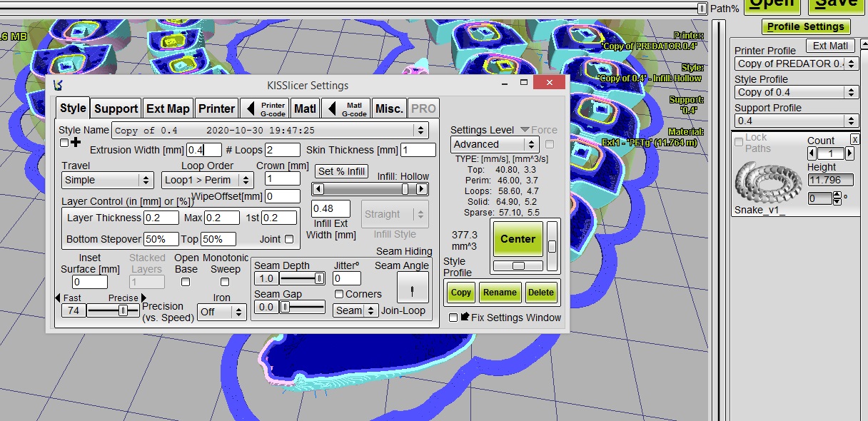Decrease the model Count with left arrow
The image size is (868, 421).
point(812,153)
